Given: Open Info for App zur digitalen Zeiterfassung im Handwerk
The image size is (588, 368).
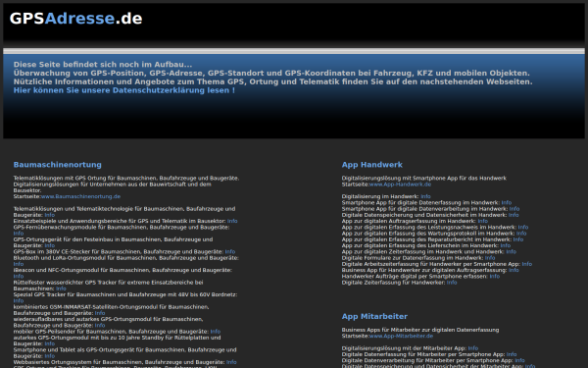Looking at the screenshot, I should (512, 252).
